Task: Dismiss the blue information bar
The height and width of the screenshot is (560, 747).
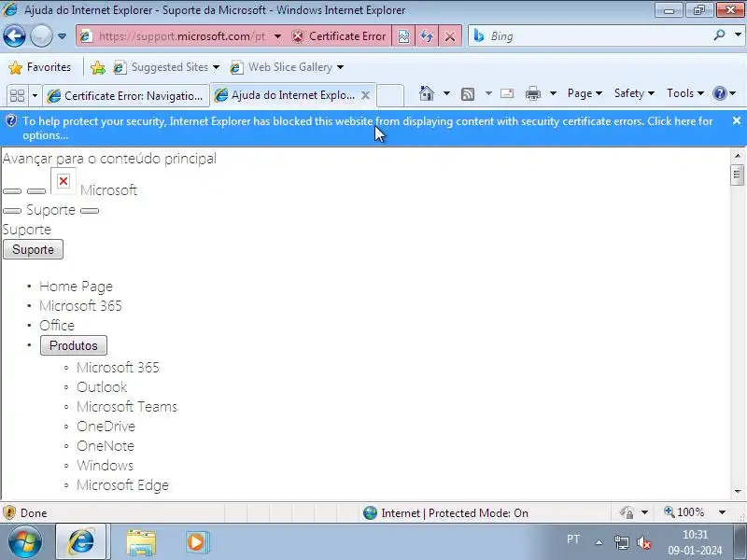Action: (737, 121)
